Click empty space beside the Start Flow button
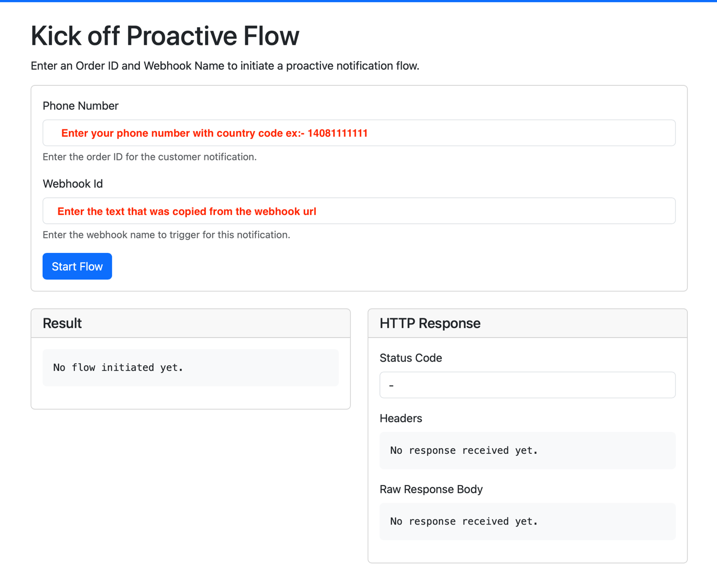The image size is (717, 588). click(364, 266)
